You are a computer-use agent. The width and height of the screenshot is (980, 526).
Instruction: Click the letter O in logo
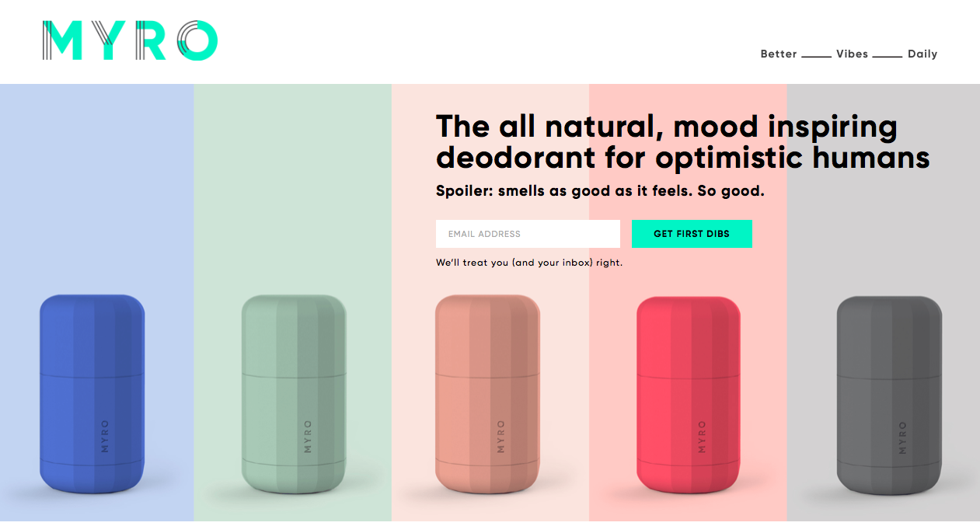tap(196, 40)
